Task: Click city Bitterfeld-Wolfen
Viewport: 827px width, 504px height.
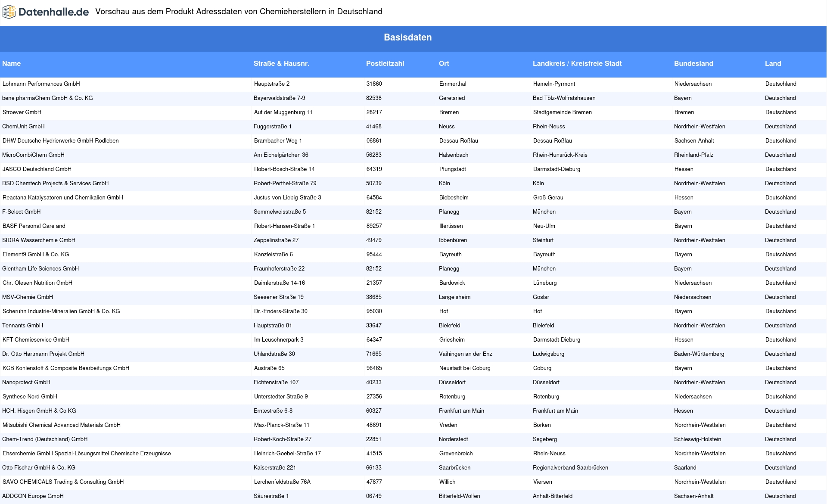Action: tap(460, 496)
